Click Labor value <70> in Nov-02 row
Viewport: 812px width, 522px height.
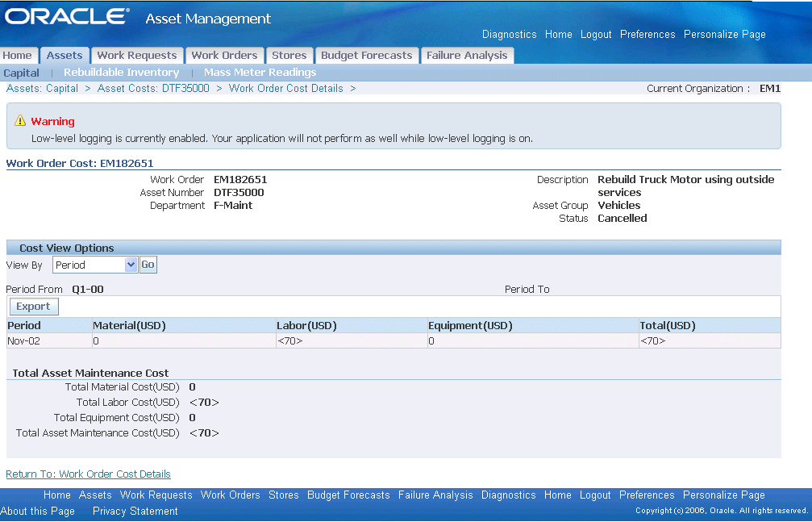point(290,341)
